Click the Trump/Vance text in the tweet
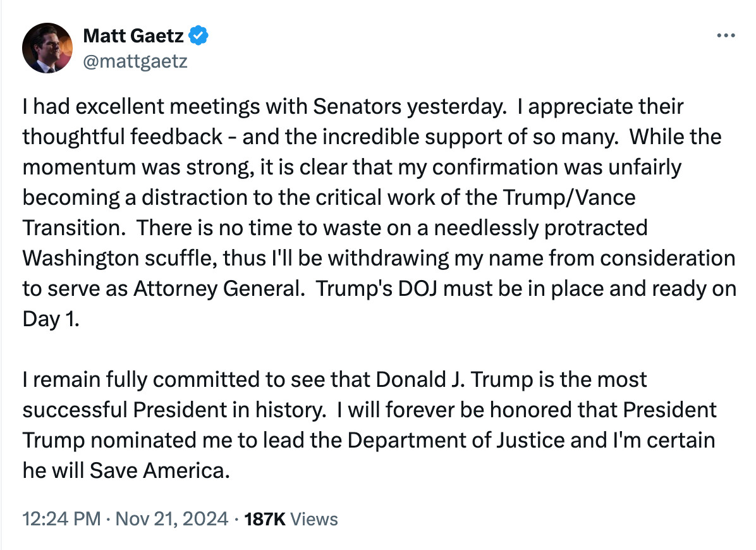Screen dimensions: 756x550 click(x=569, y=198)
